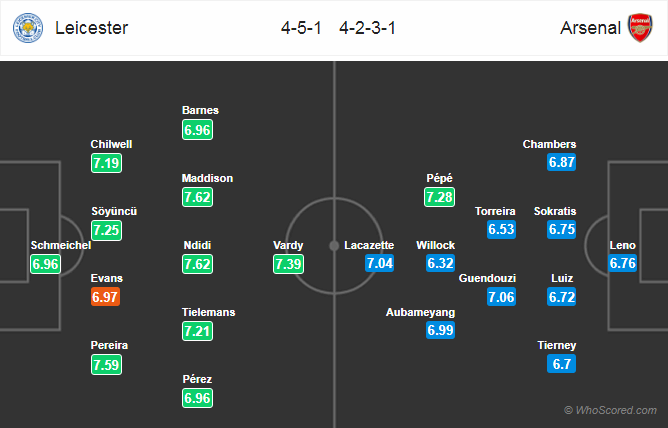Select the Guendouzi player name
This screenshot has width=668, height=428.
coord(487,278)
